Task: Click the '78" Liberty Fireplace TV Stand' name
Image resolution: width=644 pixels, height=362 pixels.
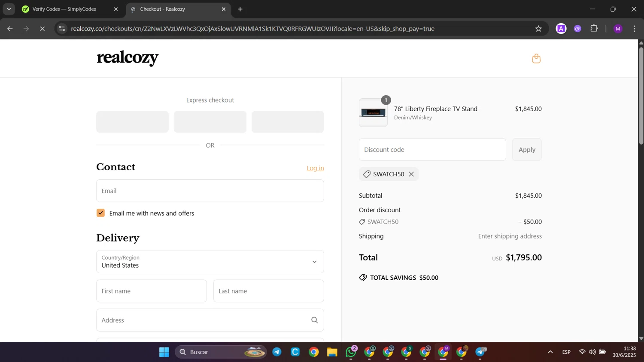Action: (436, 109)
